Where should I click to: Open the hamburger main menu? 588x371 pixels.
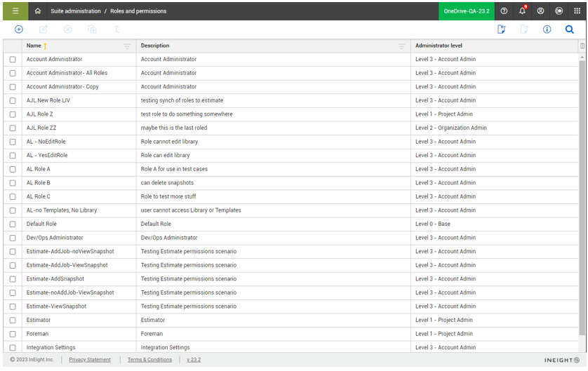click(15, 11)
